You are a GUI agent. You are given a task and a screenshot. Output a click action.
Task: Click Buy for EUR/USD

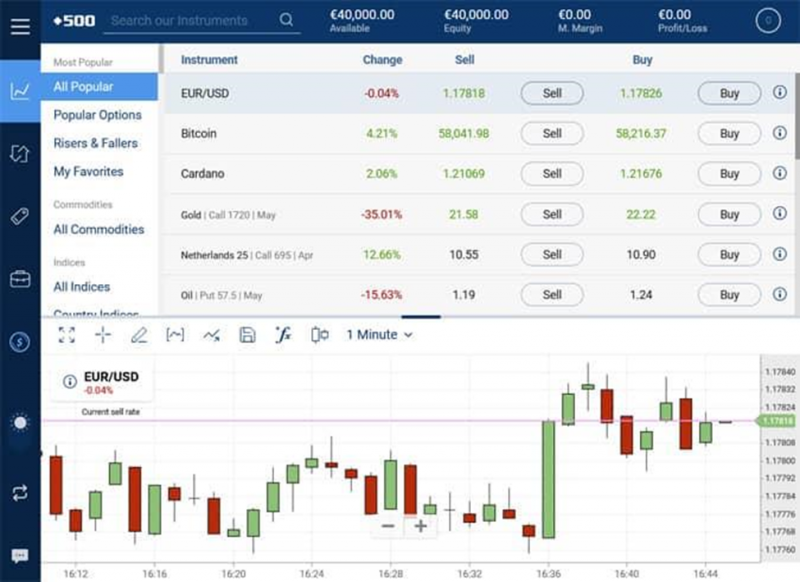729,93
